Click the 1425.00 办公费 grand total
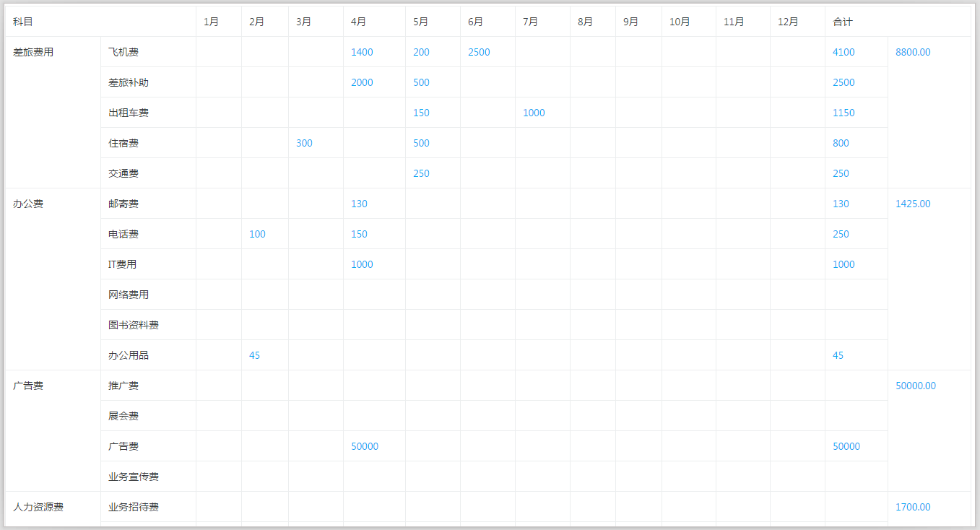The height and width of the screenshot is (530, 980). pos(913,204)
